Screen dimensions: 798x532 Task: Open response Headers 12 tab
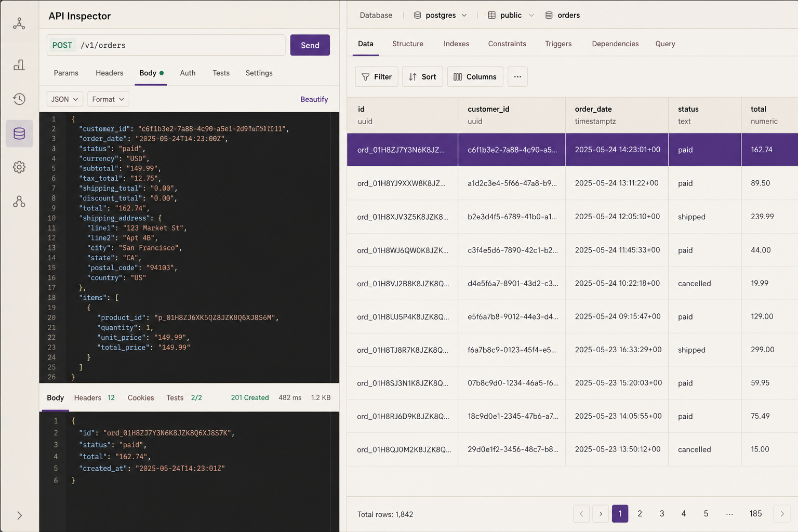[94, 397]
